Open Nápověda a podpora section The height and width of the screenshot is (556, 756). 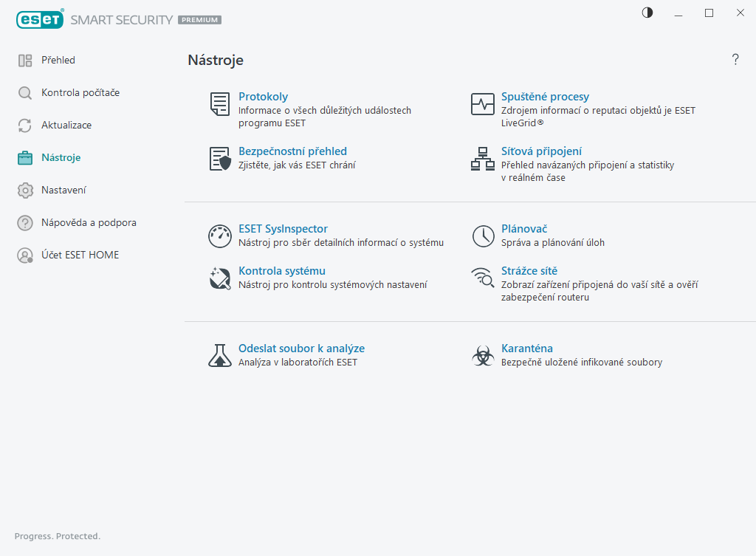(x=89, y=223)
